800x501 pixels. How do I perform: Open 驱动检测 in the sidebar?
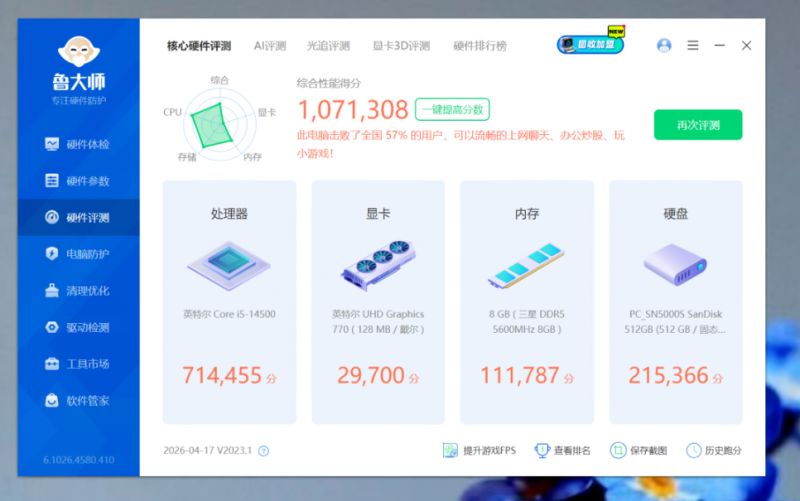[x=78, y=328]
